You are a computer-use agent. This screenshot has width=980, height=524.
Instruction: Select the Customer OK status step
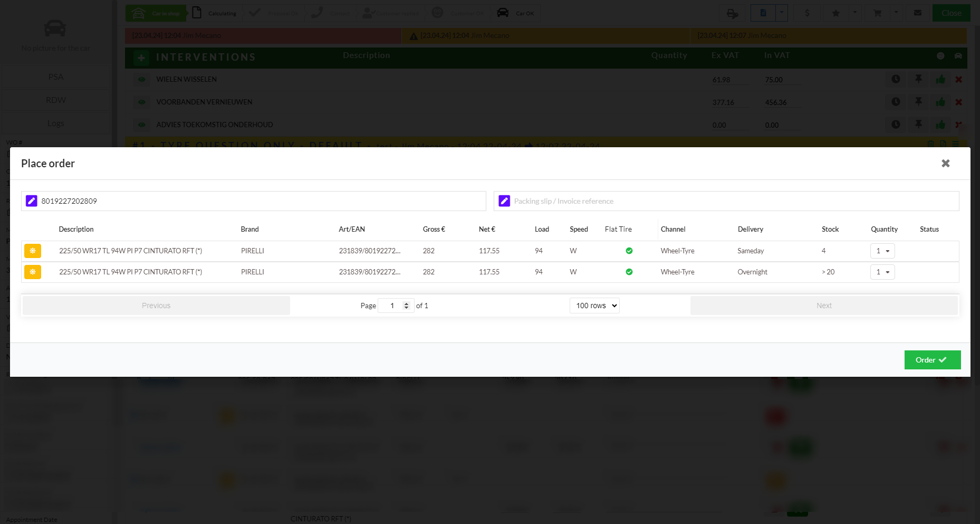[x=457, y=13]
